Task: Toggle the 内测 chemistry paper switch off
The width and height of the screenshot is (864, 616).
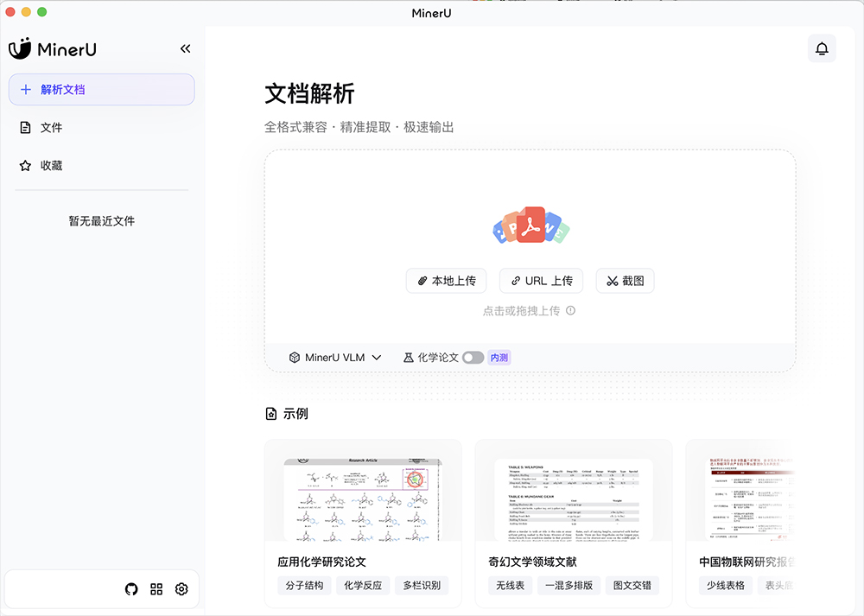Action: [x=473, y=356]
